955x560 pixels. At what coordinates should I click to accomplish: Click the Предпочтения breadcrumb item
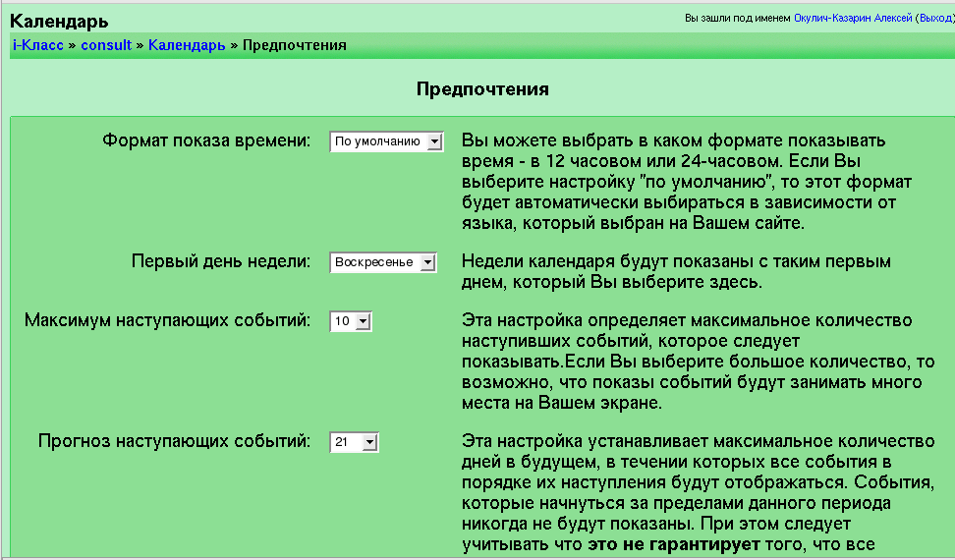pyautogui.click(x=294, y=45)
